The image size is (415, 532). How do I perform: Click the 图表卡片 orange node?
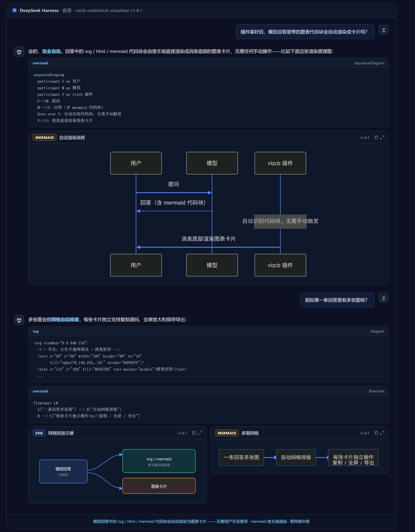159,486
